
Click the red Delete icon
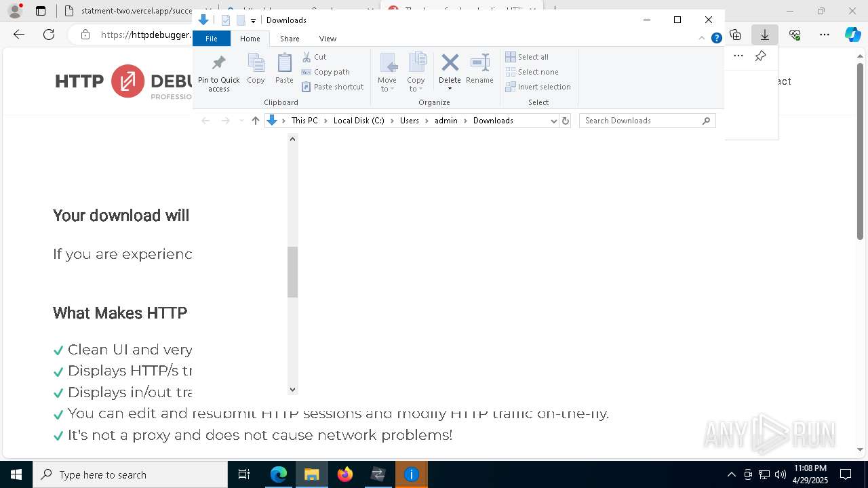[450, 63]
